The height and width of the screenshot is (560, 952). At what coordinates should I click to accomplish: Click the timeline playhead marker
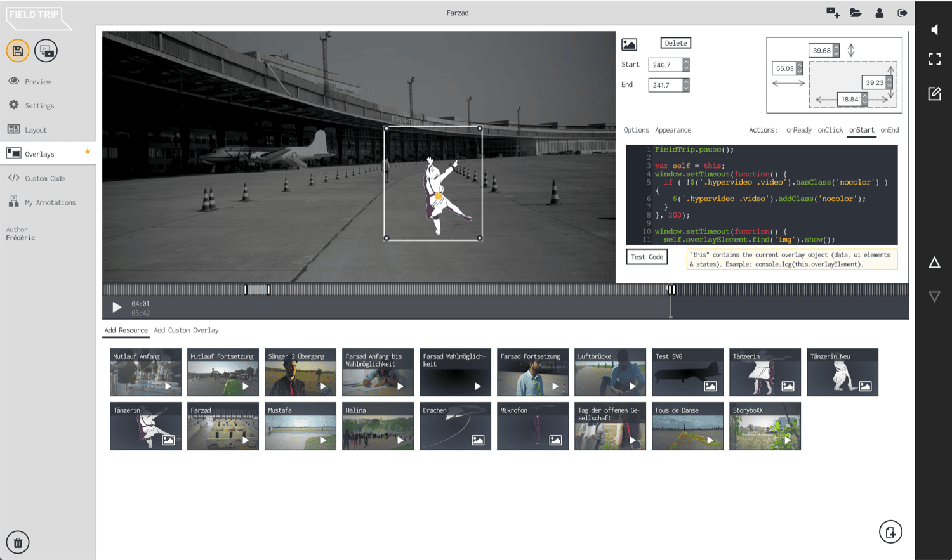671,290
